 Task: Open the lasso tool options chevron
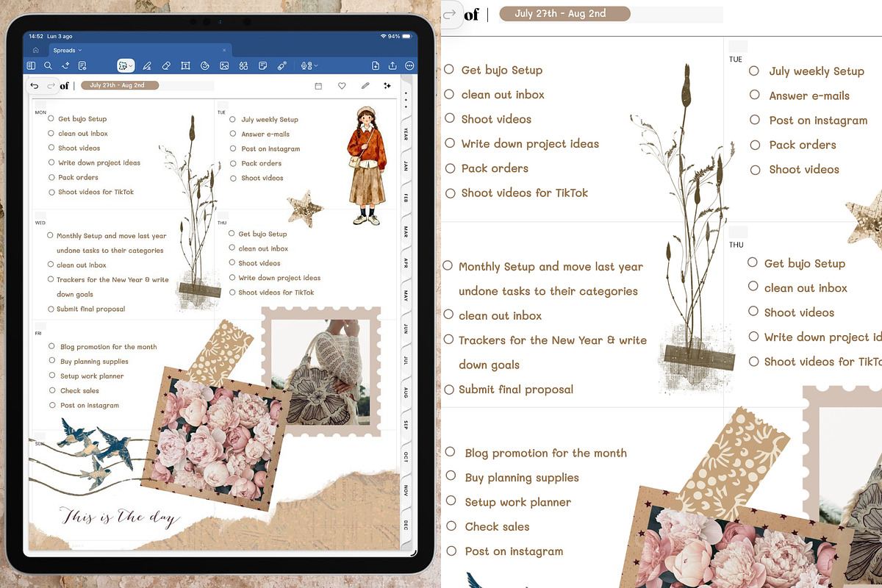pos(130,66)
